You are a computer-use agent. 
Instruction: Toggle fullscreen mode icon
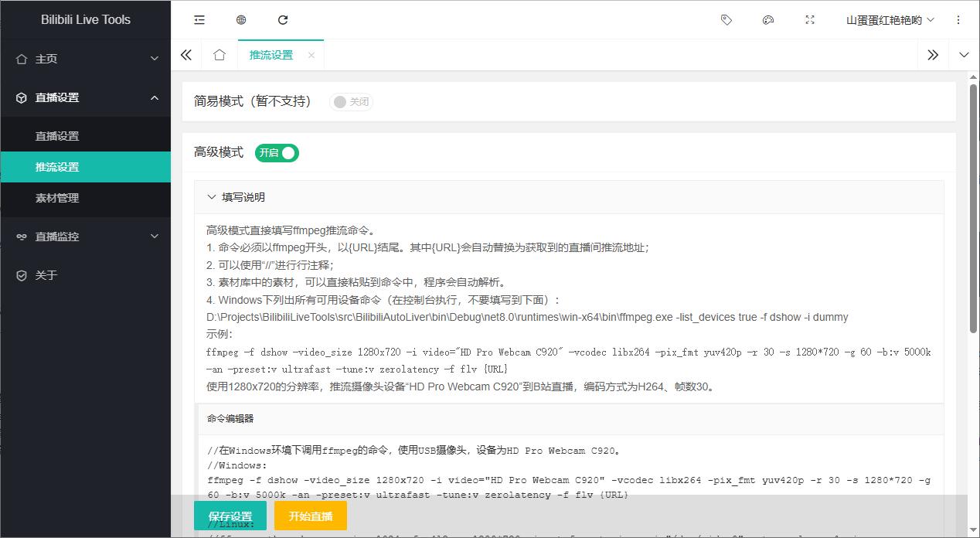810,20
